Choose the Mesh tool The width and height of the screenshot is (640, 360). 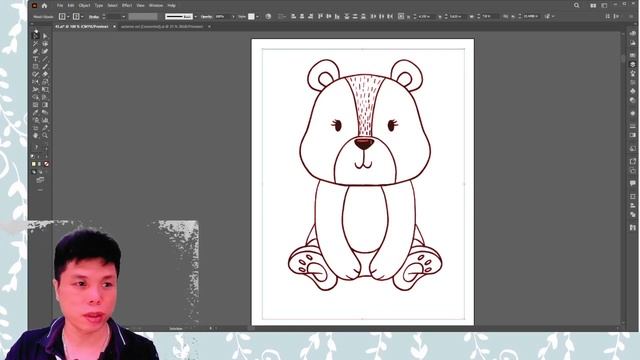tap(36, 105)
